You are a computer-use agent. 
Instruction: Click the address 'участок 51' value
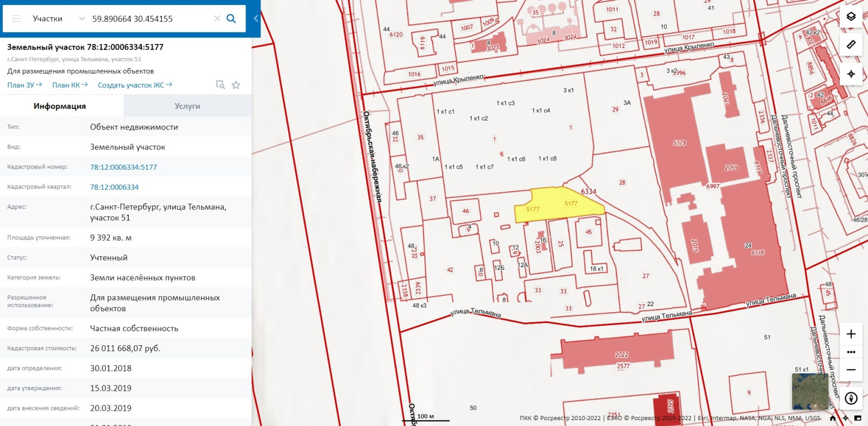[158, 212]
